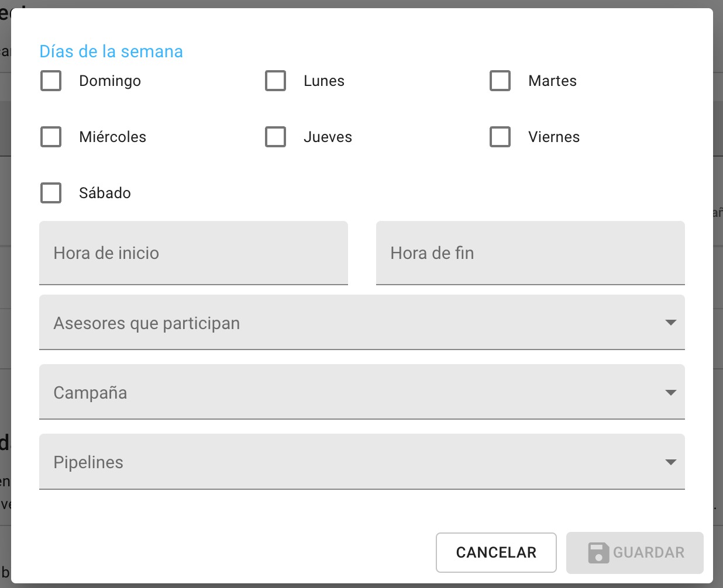
Task: Click the Hora de inicio field
Action: pyautogui.click(x=194, y=253)
